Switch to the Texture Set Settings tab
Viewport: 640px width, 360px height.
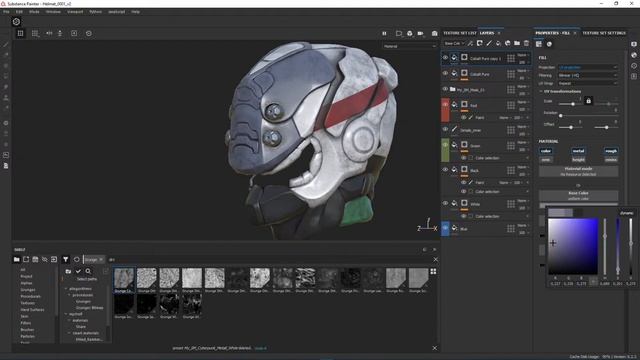[x=604, y=33]
